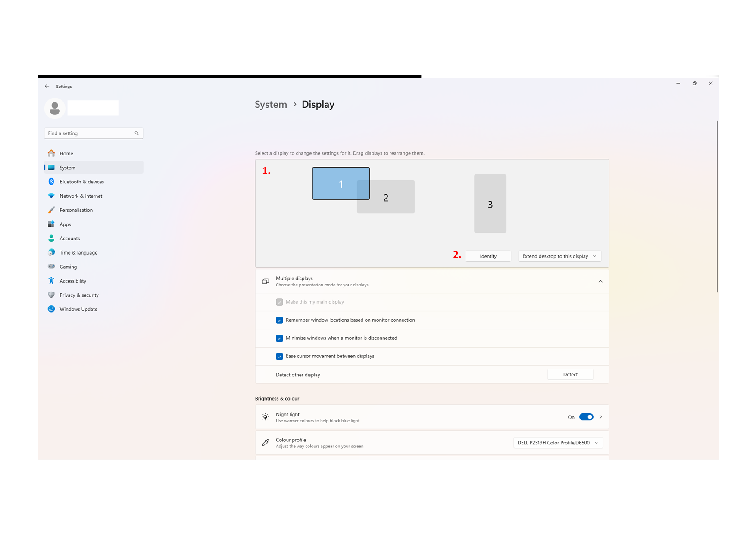756x534 pixels.
Task: Select display 3 in the arrangement
Action: point(490,204)
